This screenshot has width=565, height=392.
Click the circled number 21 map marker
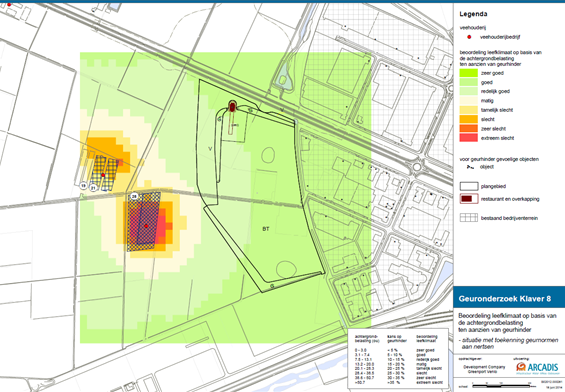[x=93, y=188]
